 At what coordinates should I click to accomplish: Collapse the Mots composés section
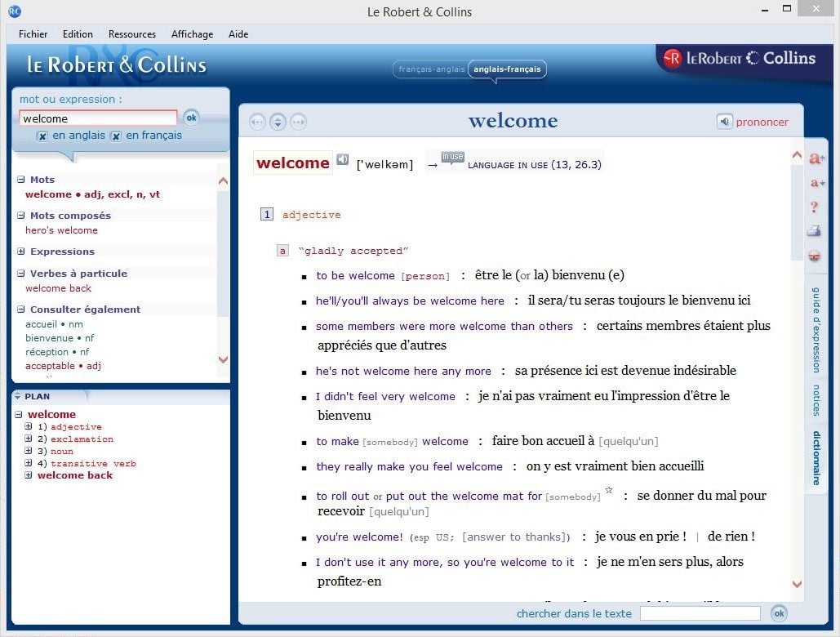point(21,216)
